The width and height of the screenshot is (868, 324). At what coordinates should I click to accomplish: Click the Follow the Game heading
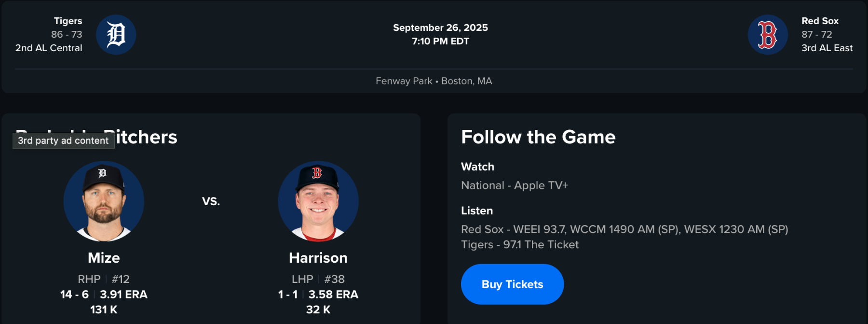(x=538, y=137)
